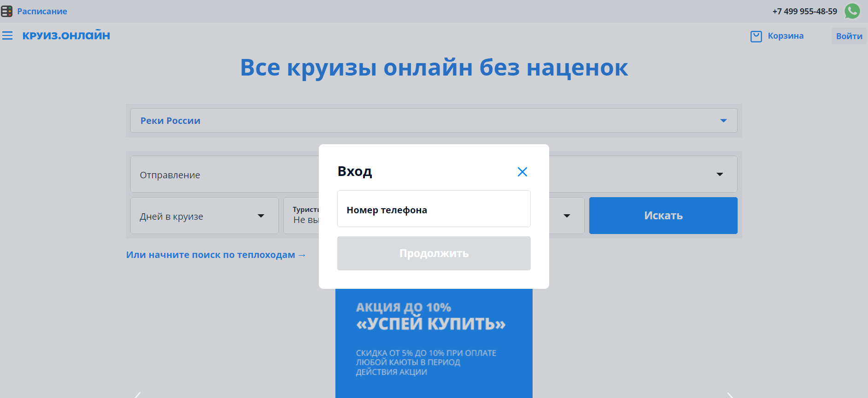Open the Расписание link
This screenshot has width=868, height=398.
coord(42,12)
